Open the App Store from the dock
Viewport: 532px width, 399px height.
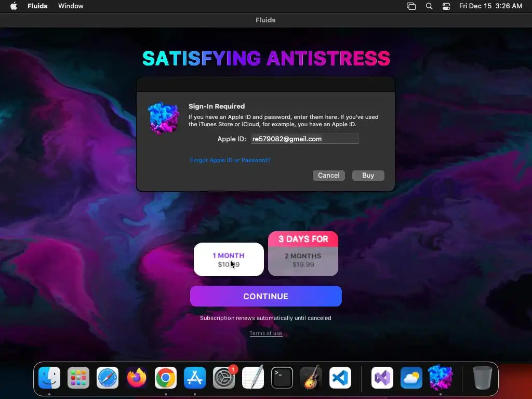[195, 378]
